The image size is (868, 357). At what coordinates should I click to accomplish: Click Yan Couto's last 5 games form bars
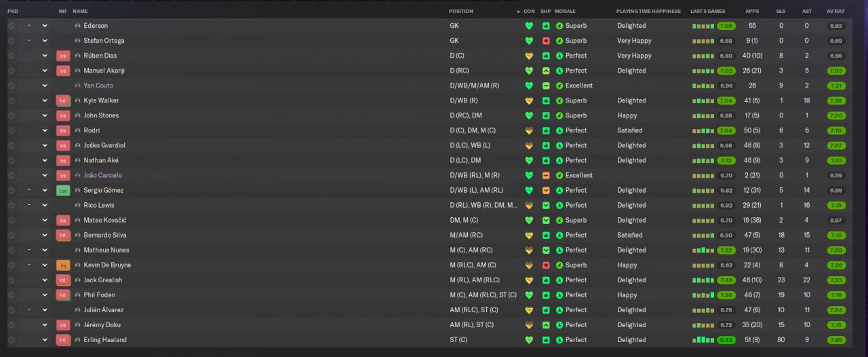click(703, 86)
